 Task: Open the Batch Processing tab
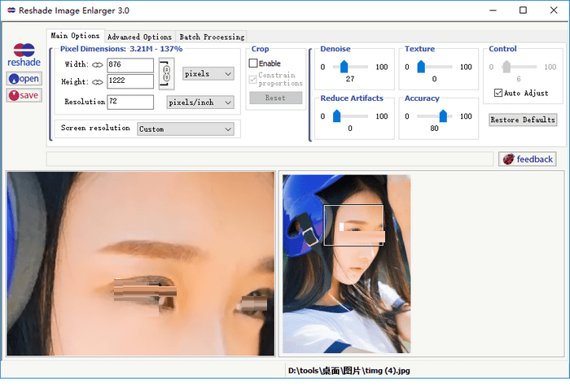click(x=212, y=37)
